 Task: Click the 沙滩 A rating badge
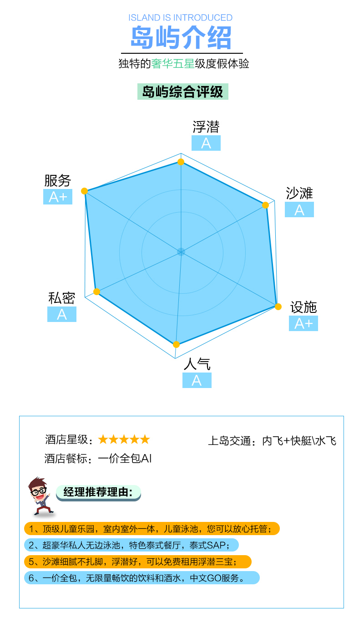tap(299, 209)
